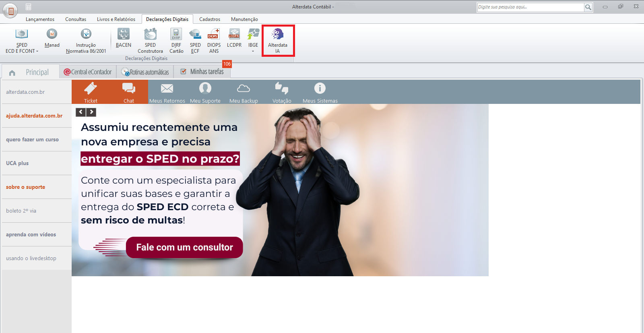Click quero fazer um curso

click(32, 140)
